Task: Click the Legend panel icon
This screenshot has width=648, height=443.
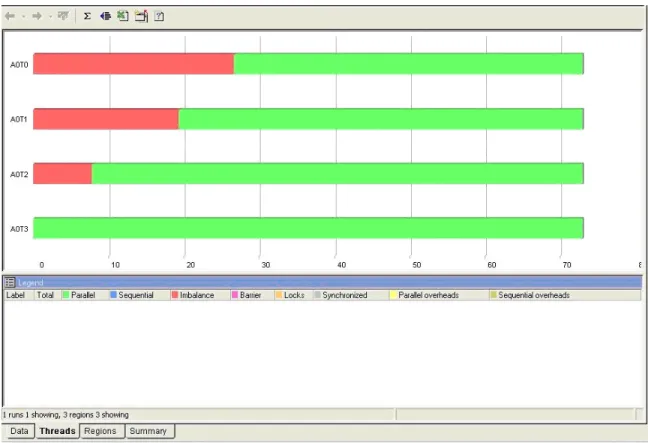Action: pos(10,283)
